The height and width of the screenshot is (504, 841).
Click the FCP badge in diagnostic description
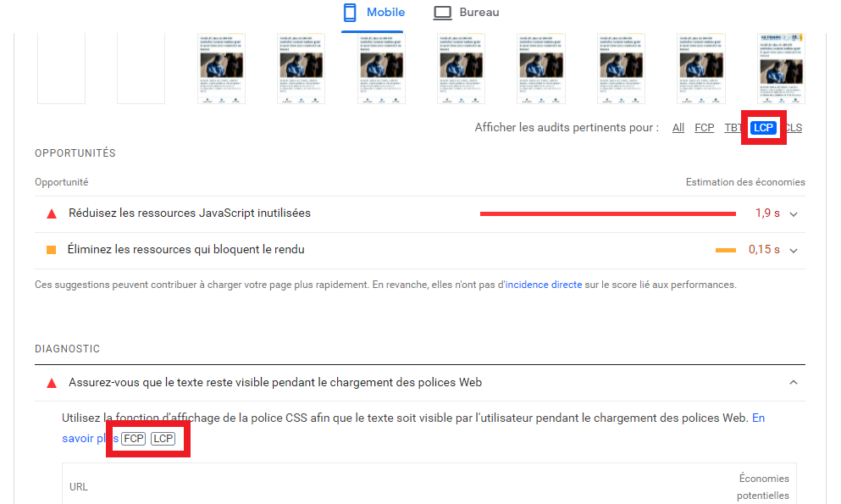click(133, 438)
